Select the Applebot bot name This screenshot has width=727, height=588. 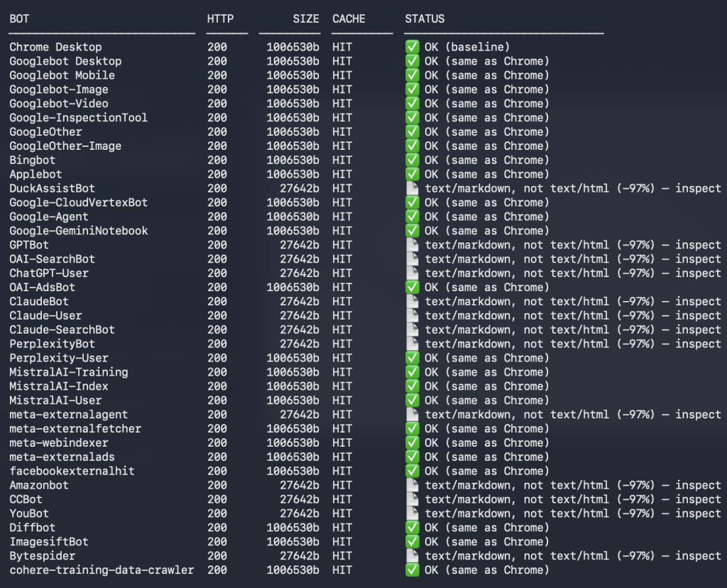pyautogui.click(x=35, y=175)
